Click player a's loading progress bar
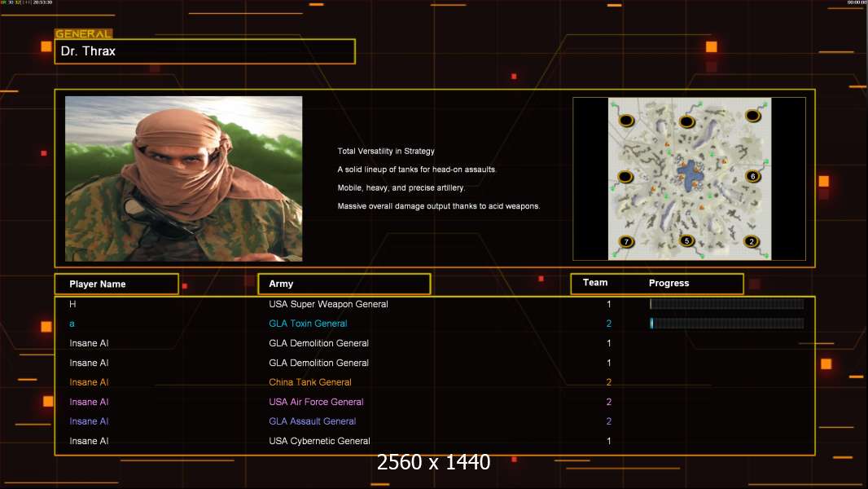This screenshot has width=868, height=489. point(726,324)
